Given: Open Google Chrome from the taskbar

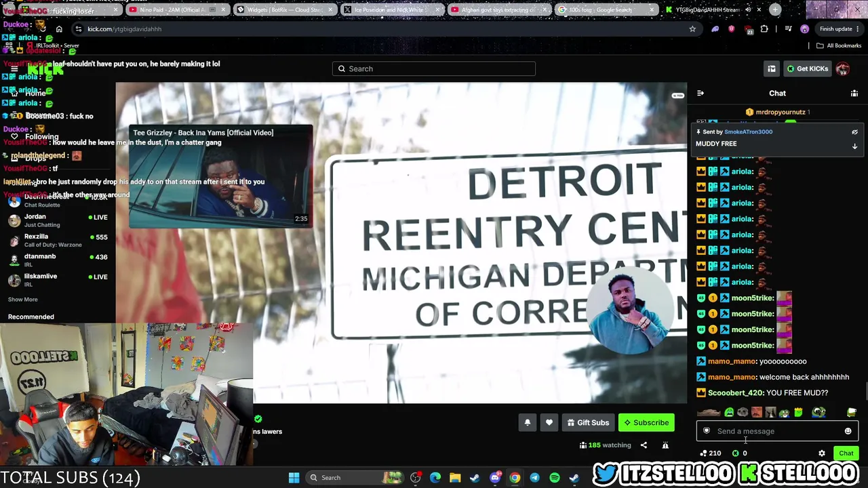Looking at the screenshot, I should [x=515, y=478].
